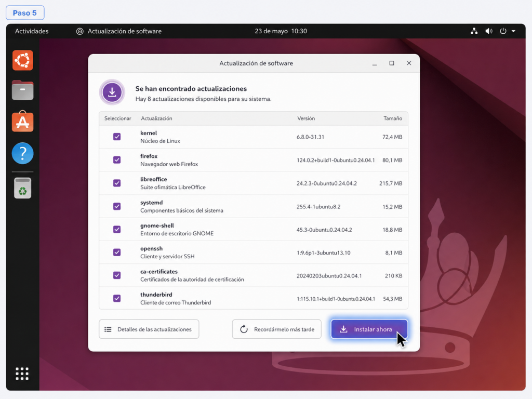The height and width of the screenshot is (399, 532).
Task: Open the Ubuntu logo dock icon
Action: (x=23, y=60)
